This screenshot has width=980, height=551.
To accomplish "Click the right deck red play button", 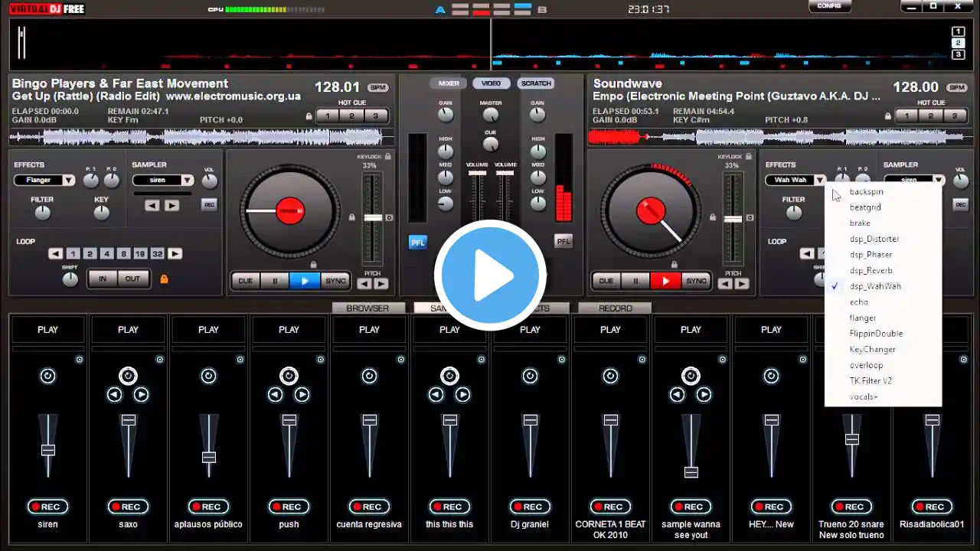I will pos(665,281).
